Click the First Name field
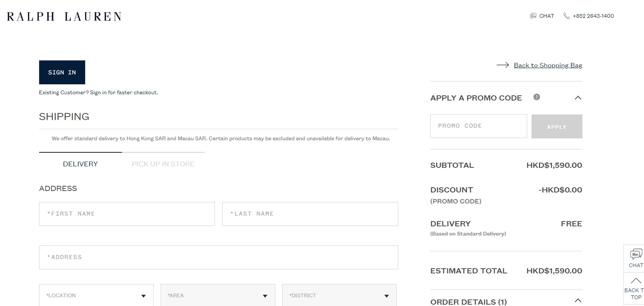 coord(127,214)
